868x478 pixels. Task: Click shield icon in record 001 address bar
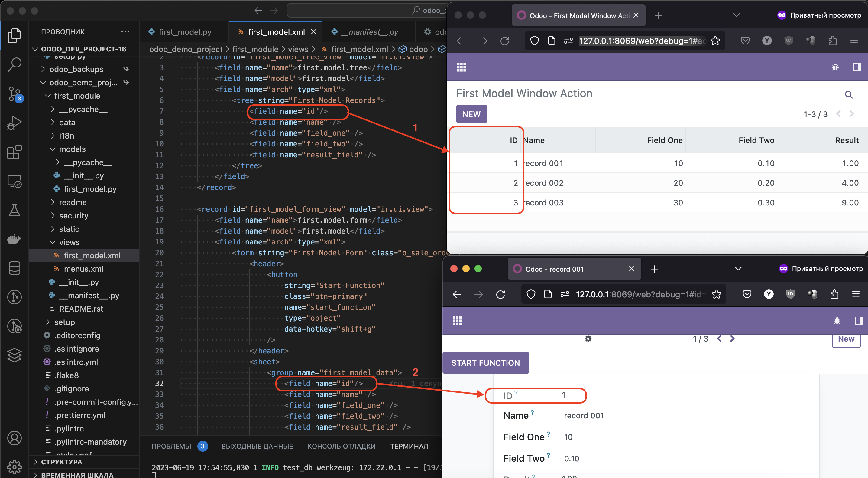point(531,294)
